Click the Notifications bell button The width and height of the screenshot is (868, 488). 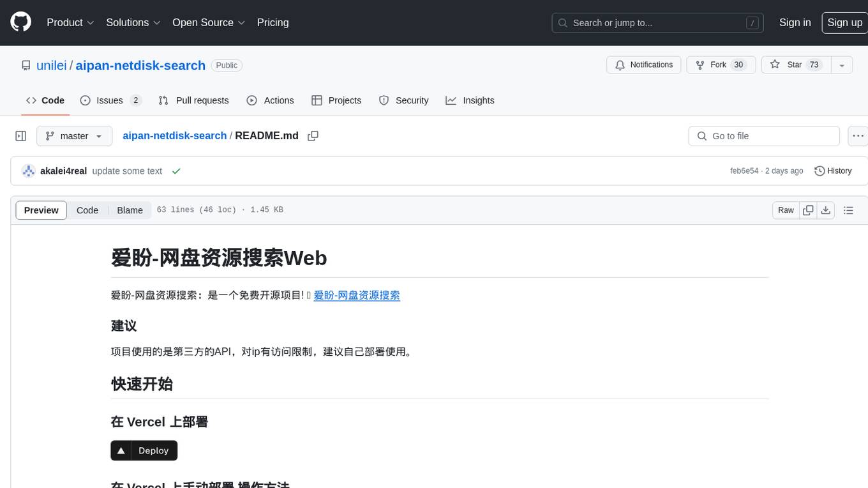[644, 65]
